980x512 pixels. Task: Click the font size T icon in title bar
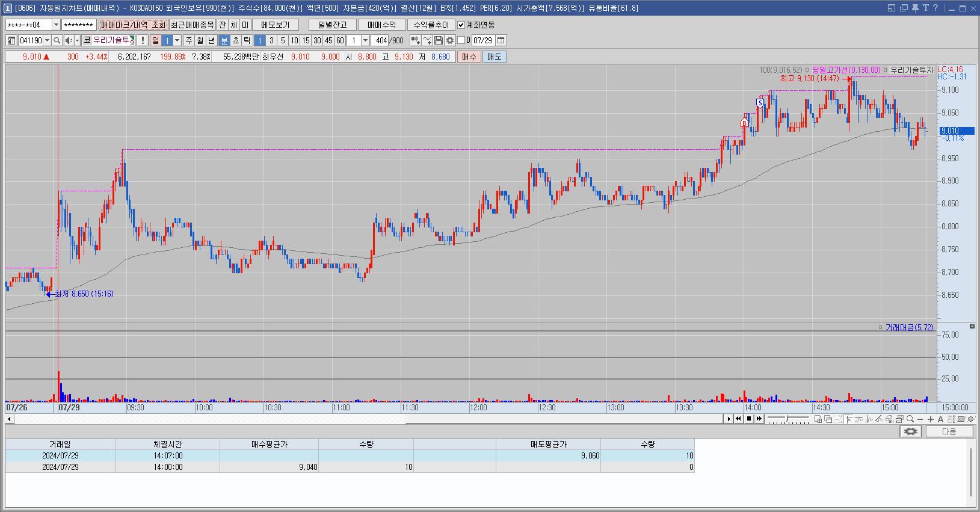point(925,8)
